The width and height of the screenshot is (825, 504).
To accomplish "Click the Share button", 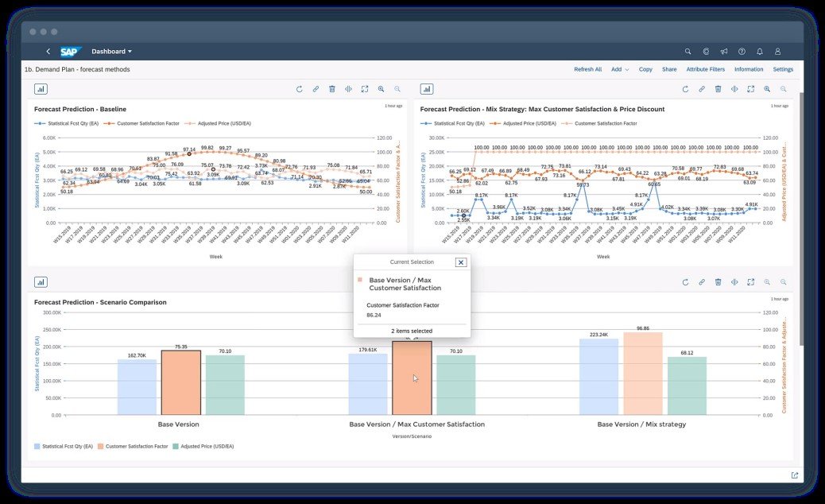I will pos(669,69).
